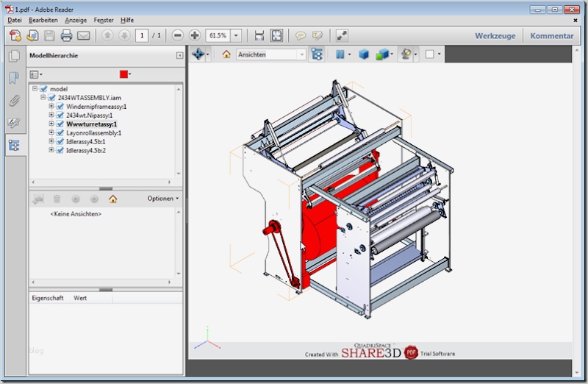
Task: Pick the red highlight color swatch
Action: click(x=123, y=74)
